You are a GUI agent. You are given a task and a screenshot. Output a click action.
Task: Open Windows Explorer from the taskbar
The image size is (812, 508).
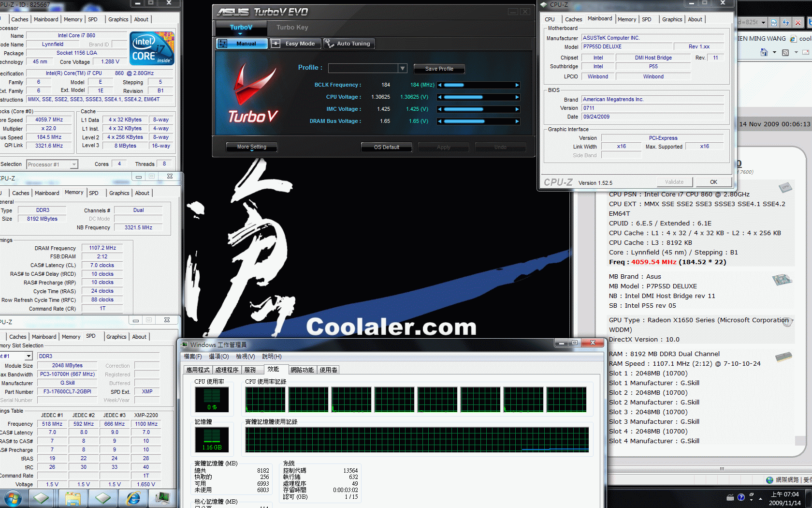(x=72, y=498)
